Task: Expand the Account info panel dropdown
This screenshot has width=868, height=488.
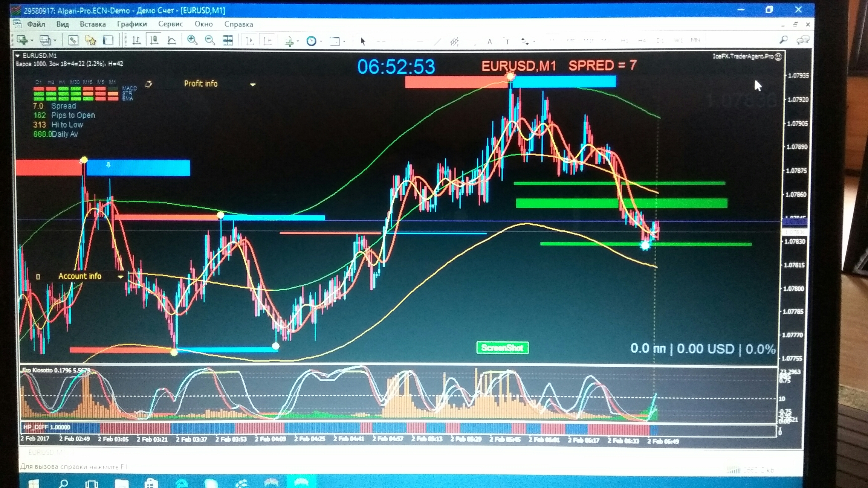Action: (121, 277)
